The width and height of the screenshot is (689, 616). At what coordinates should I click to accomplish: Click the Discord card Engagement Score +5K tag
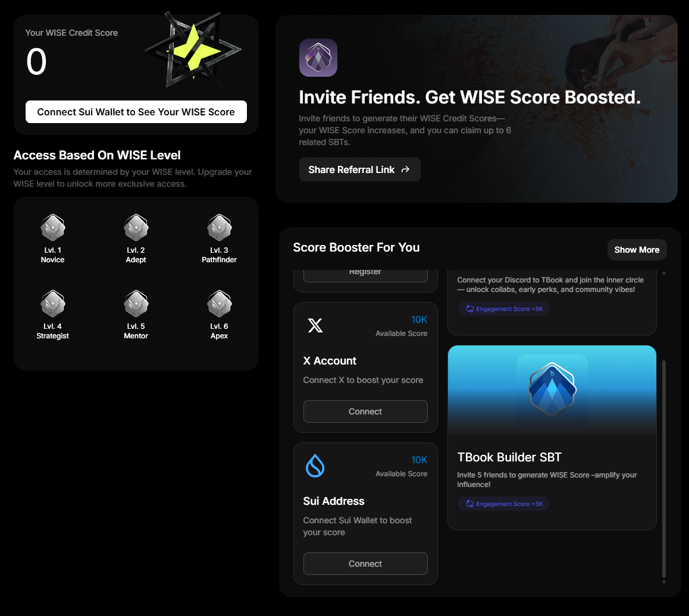[503, 309]
